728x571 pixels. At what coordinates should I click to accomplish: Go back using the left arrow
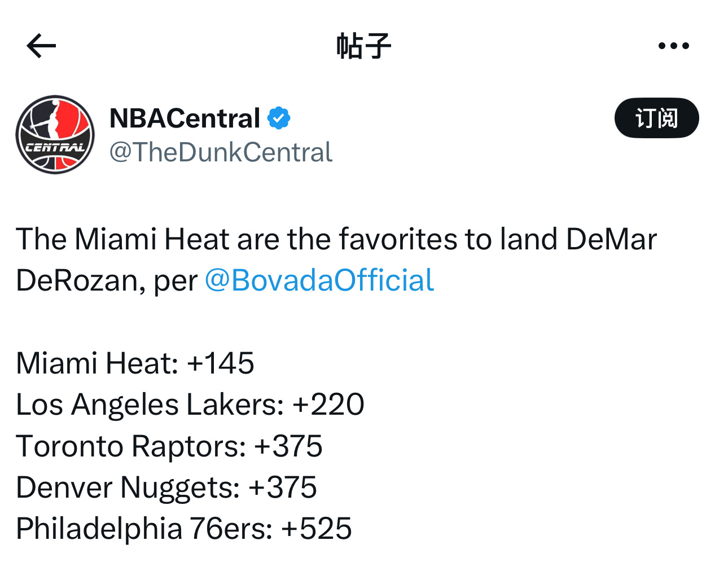click(x=41, y=46)
